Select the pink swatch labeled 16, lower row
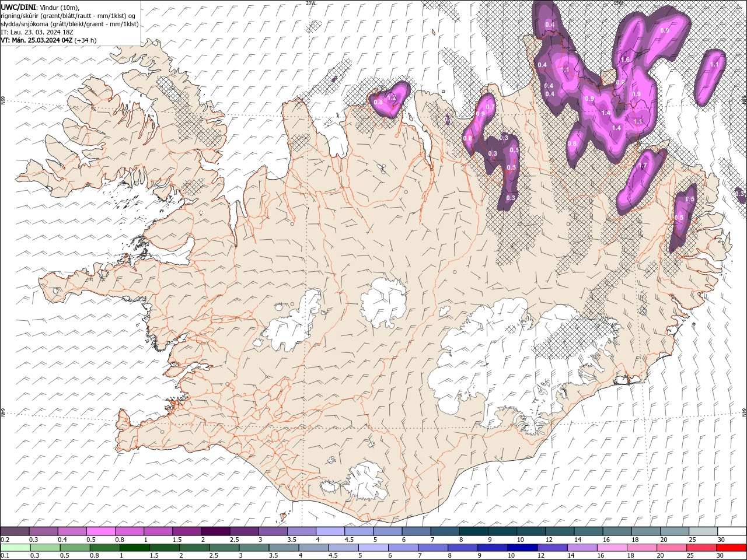Image resolution: width=747 pixels, height=560 pixels. pos(611,548)
